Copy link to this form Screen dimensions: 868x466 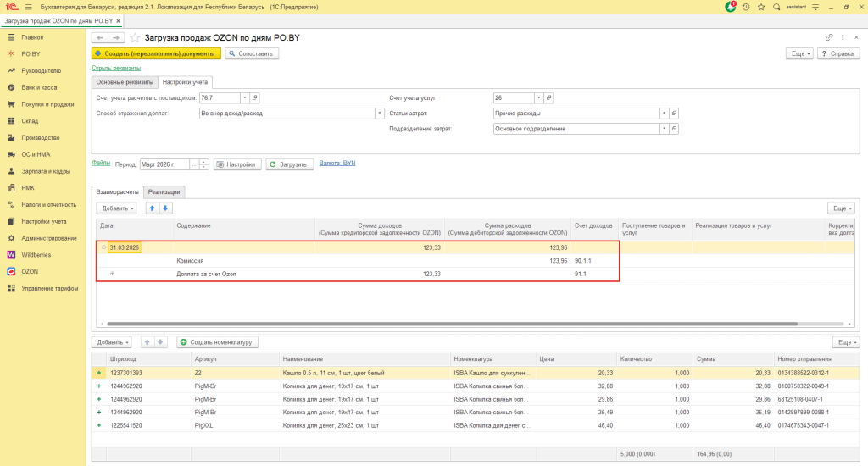(x=829, y=37)
